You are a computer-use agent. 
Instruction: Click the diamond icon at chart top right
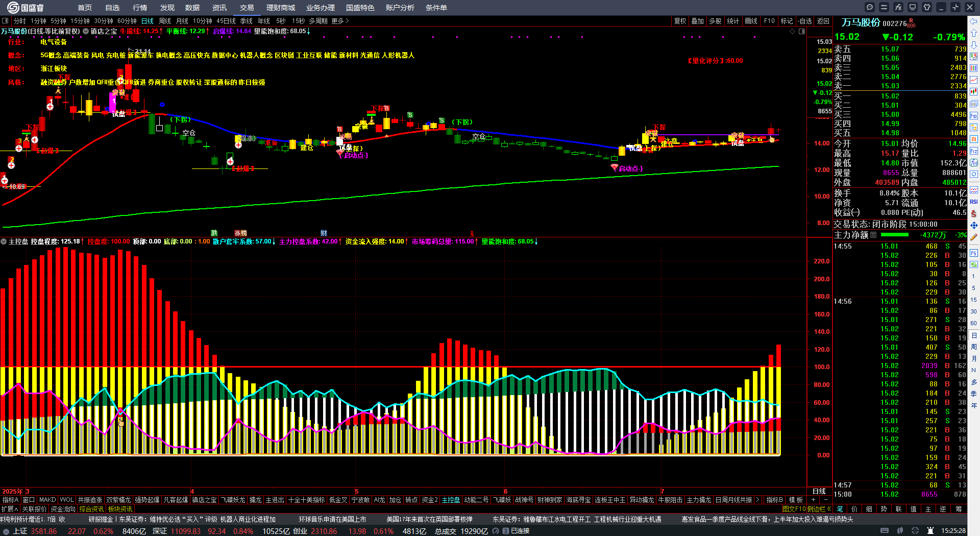point(792,31)
